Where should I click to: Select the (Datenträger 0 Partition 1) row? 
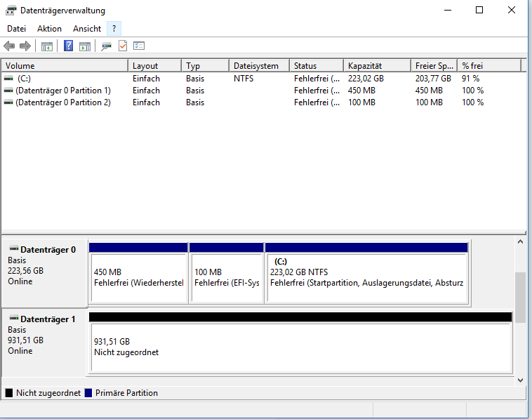click(x=261, y=91)
